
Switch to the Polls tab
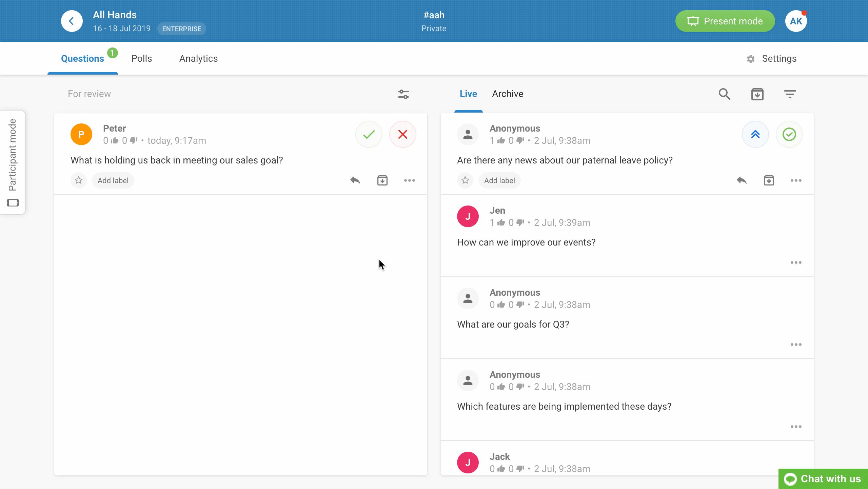click(141, 58)
